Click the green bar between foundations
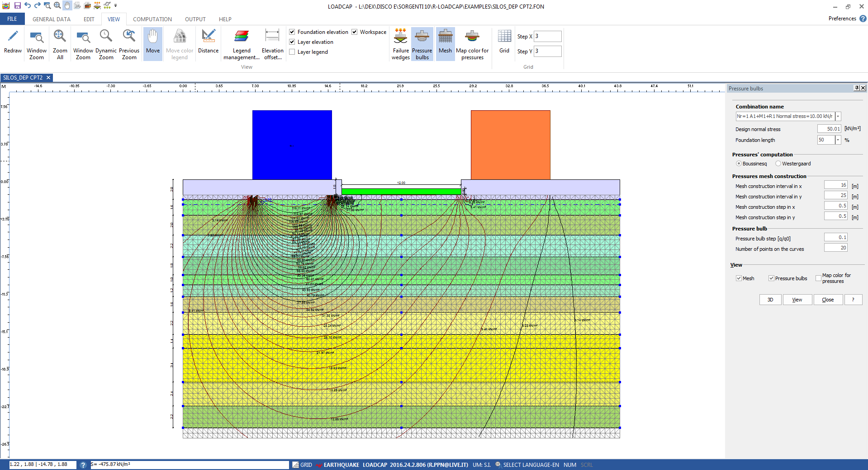 tap(401, 192)
